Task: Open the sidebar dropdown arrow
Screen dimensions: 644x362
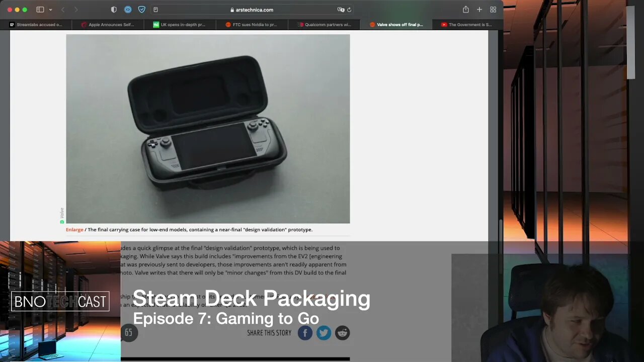Action: [50, 10]
